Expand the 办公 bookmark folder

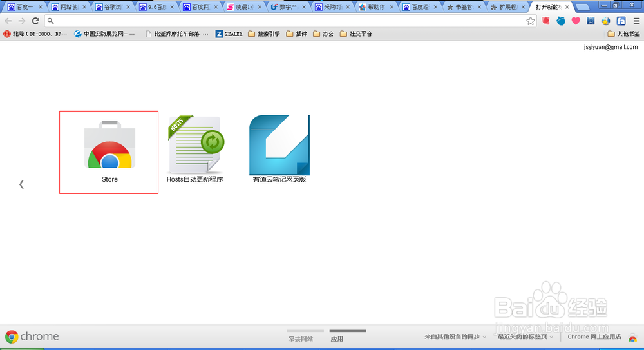tap(323, 34)
